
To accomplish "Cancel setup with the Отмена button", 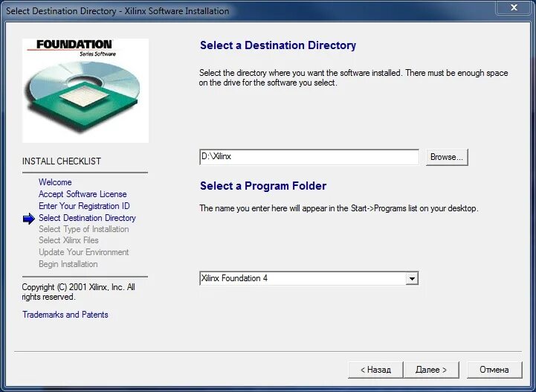I will (x=494, y=370).
